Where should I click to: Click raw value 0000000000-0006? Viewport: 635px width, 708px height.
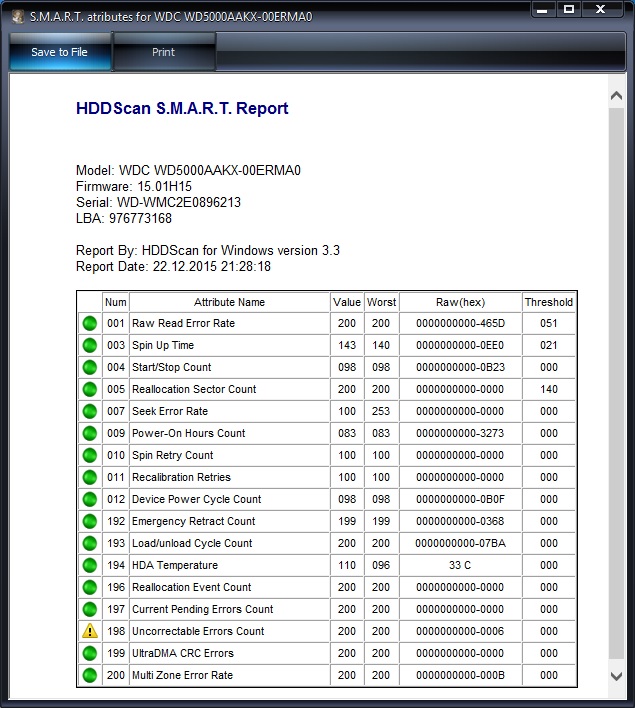pyautogui.click(x=460, y=631)
